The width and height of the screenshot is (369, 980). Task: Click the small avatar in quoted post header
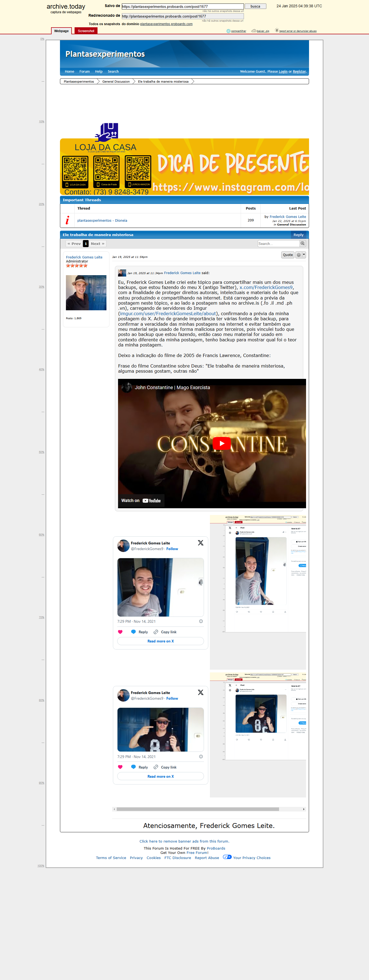(122, 273)
